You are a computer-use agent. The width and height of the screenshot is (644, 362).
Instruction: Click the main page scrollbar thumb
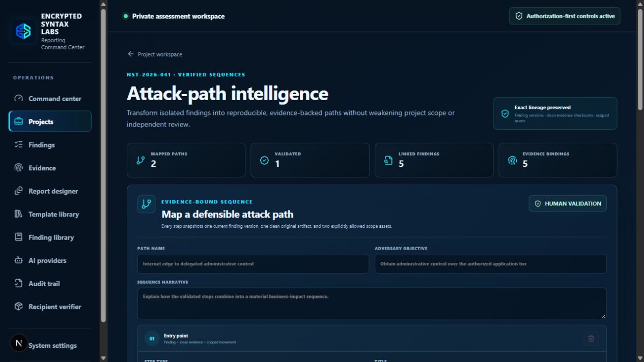point(640,58)
